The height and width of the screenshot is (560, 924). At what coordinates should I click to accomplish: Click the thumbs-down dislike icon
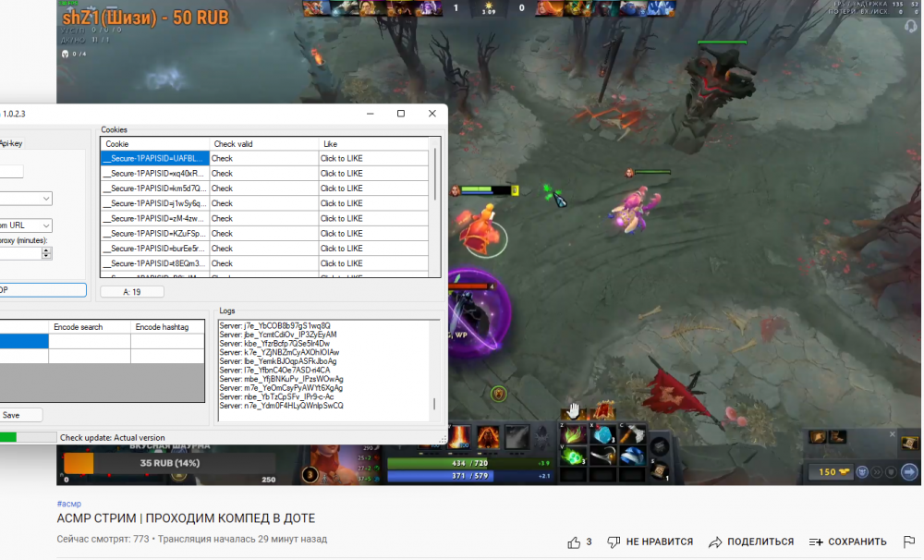coord(613,542)
